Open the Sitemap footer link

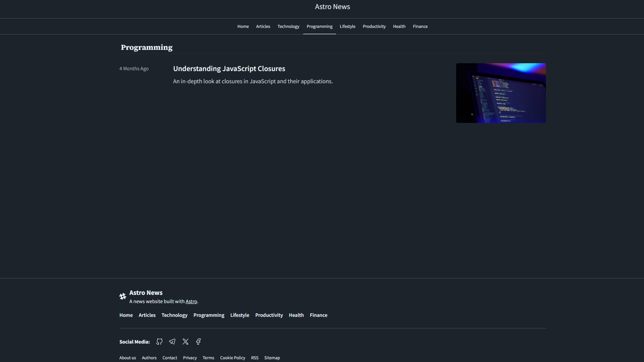pyautogui.click(x=272, y=358)
